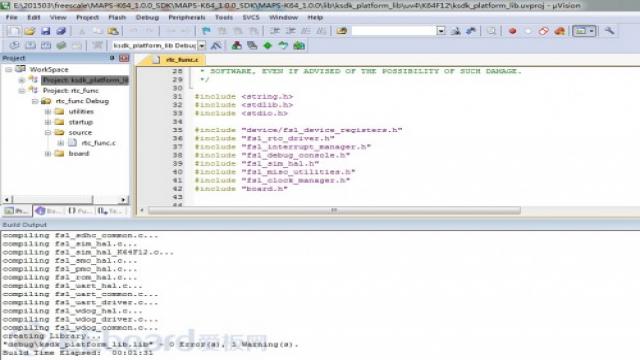Click the project panel scroll right arrow
The image size is (640, 360).
point(123,200)
